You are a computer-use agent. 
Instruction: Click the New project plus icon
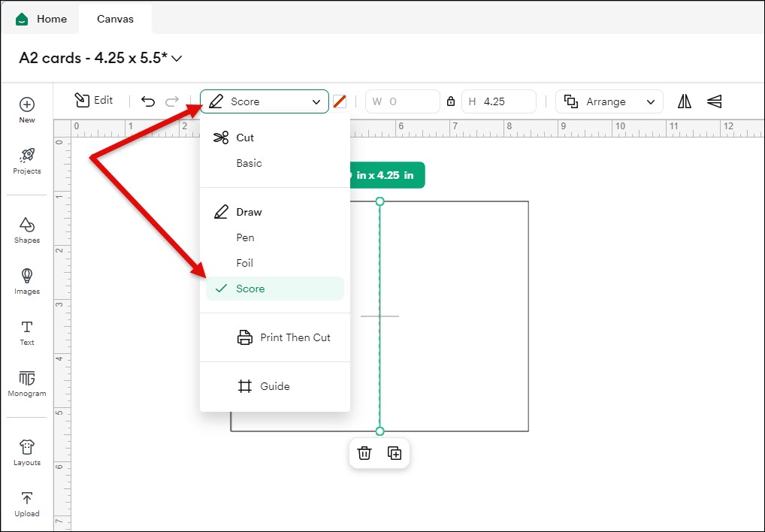coord(27,104)
